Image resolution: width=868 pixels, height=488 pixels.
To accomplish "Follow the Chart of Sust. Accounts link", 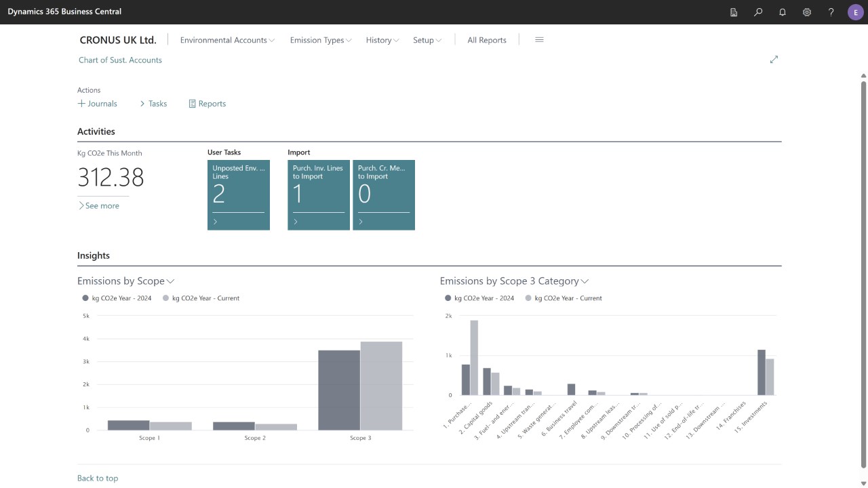I will click(120, 60).
